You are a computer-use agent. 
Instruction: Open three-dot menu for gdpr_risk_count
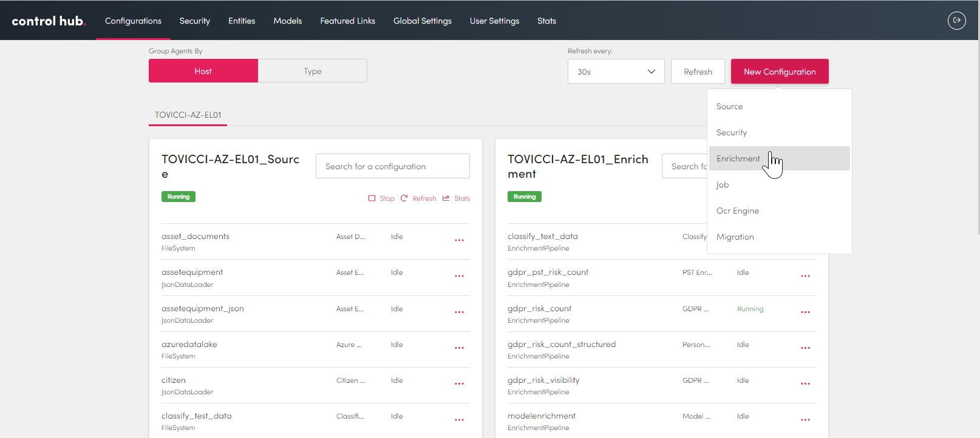coord(805,312)
